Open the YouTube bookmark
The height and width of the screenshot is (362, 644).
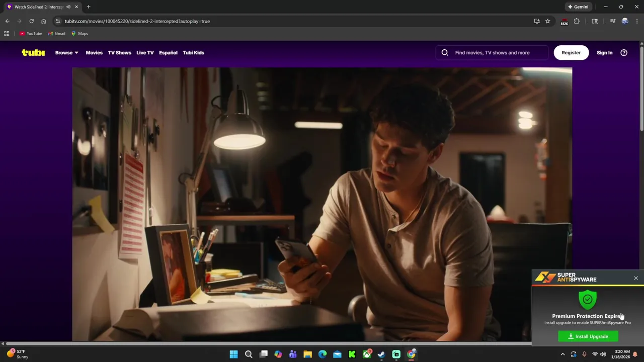31,34
